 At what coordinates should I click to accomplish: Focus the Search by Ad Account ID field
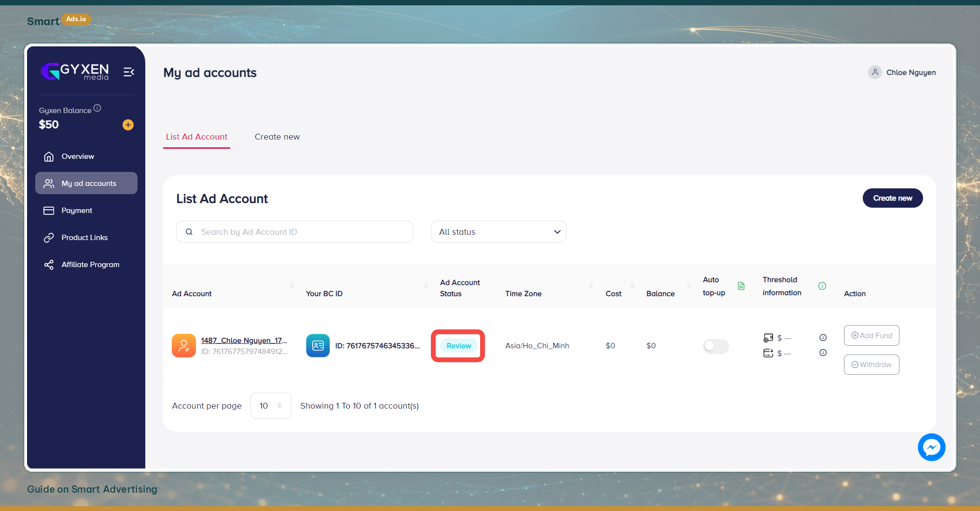click(295, 232)
